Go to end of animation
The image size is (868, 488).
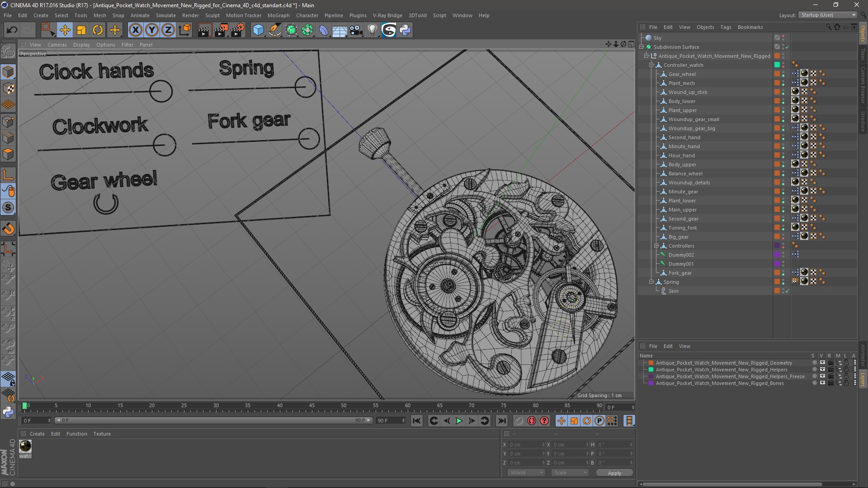point(501,421)
